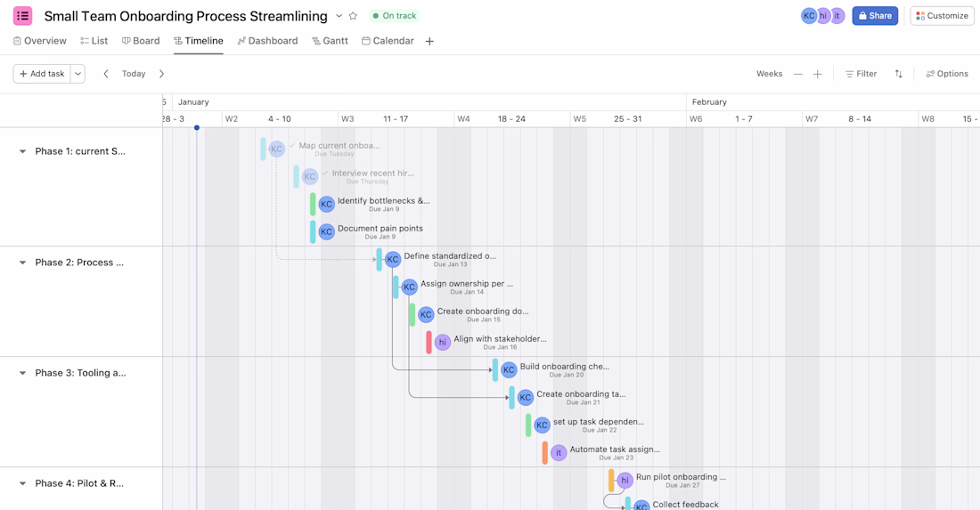Click orange bar of Automate task assign task
The height and width of the screenshot is (510, 980).
(545, 452)
